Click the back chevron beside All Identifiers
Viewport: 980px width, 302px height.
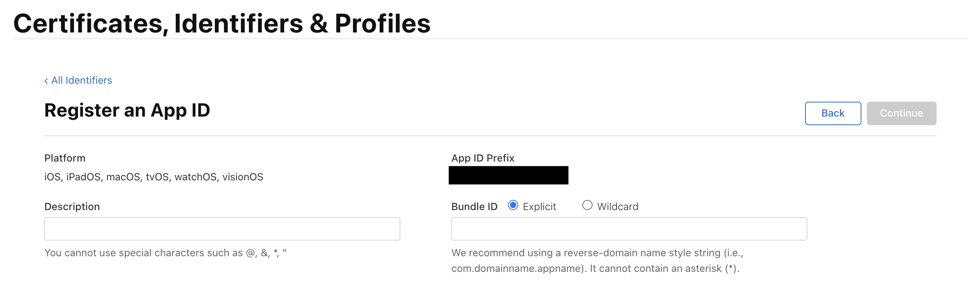(x=46, y=81)
